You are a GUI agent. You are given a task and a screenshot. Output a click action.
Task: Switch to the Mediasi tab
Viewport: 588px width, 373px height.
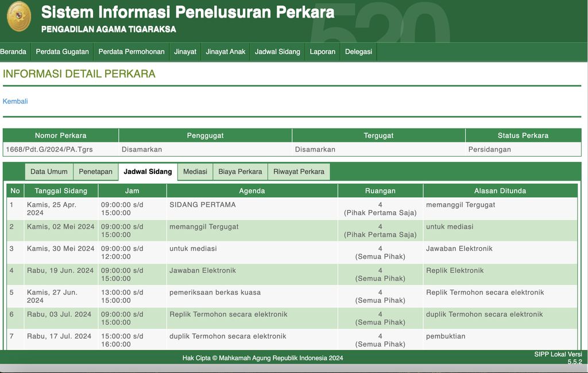195,172
